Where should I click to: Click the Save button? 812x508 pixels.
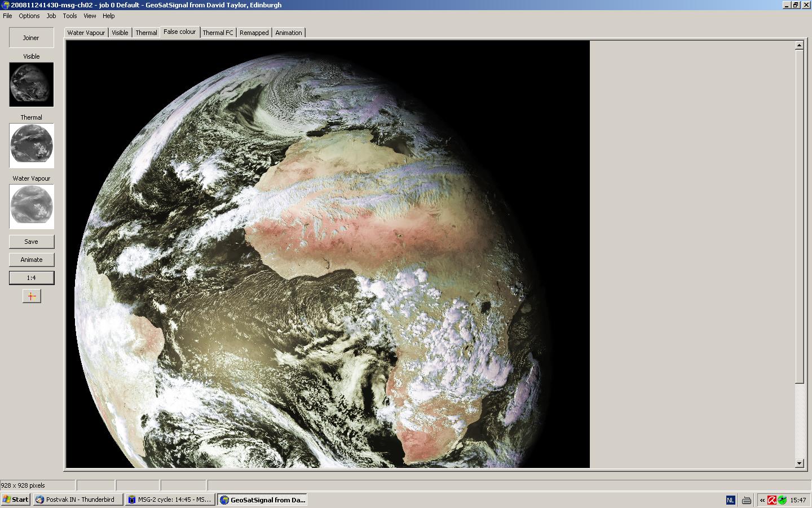click(32, 242)
